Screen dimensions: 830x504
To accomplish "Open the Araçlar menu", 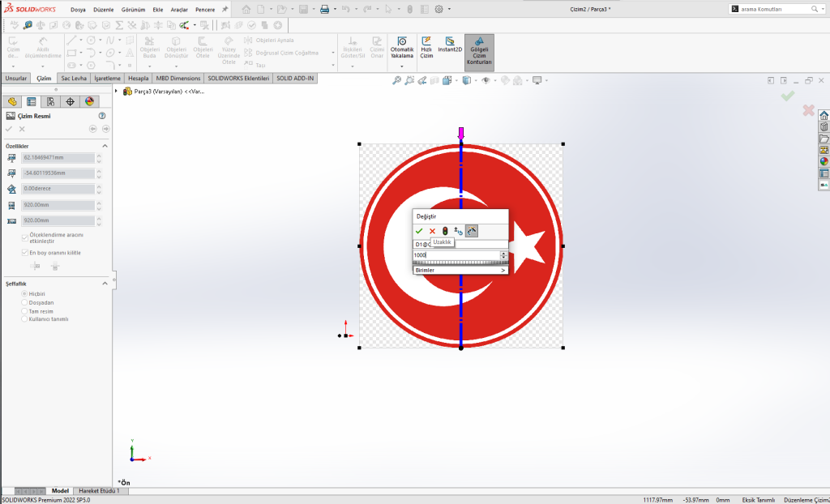I will (x=178, y=10).
